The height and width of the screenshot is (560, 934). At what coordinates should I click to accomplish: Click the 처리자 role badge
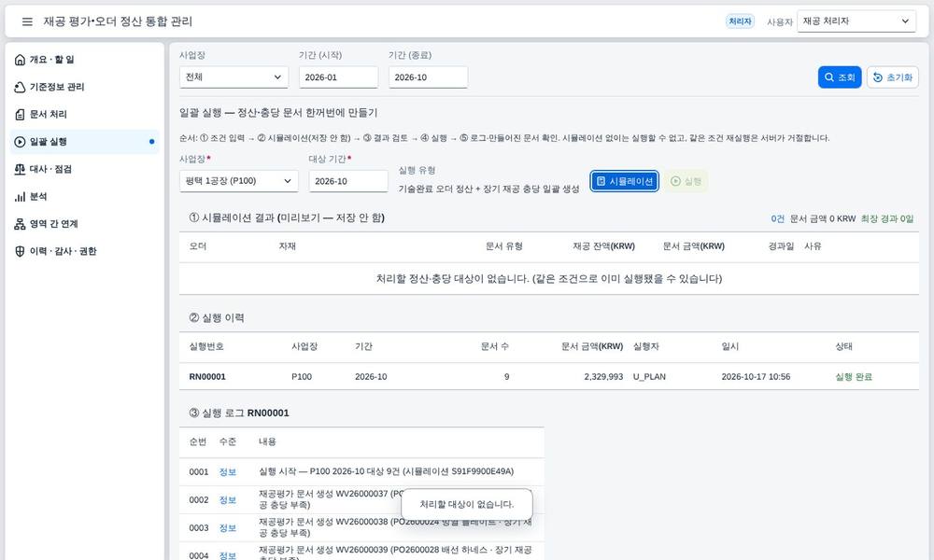pos(740,21)
